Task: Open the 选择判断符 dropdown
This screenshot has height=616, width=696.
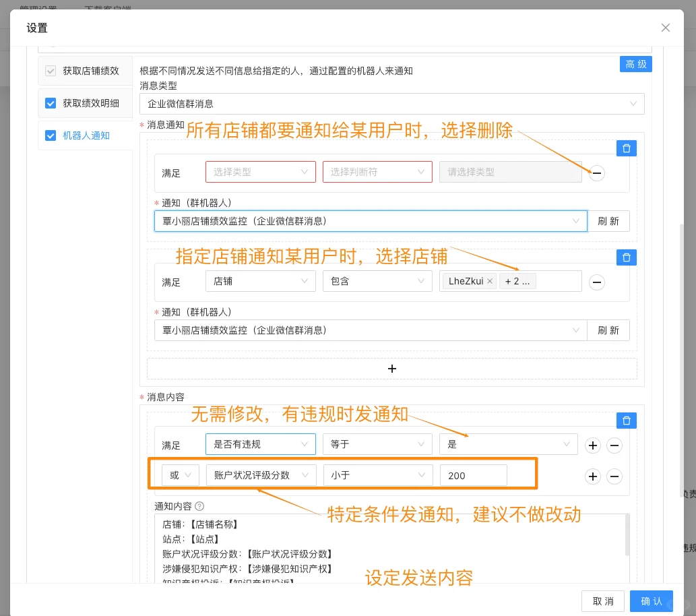Action: click(377, 172)
